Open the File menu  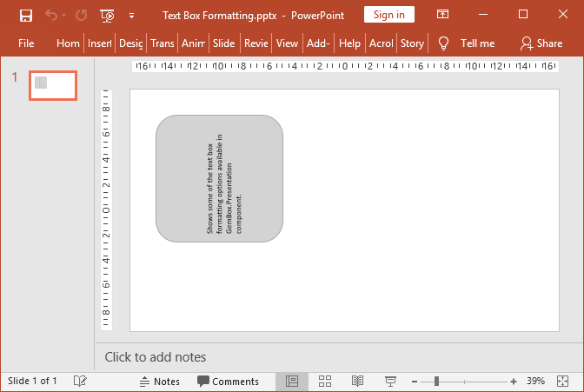[x=26, y=43]
